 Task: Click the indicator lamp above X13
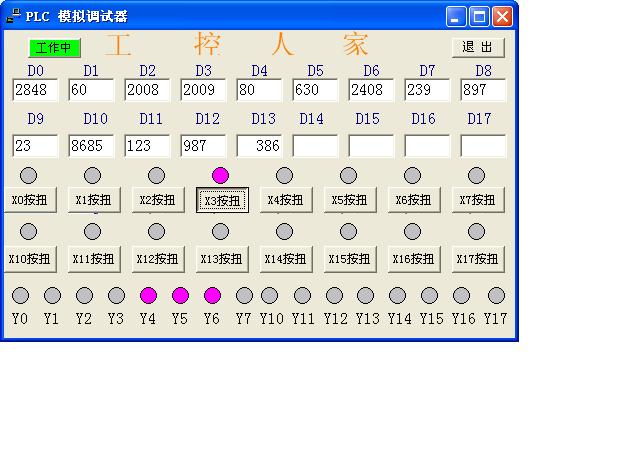[220, 232]
